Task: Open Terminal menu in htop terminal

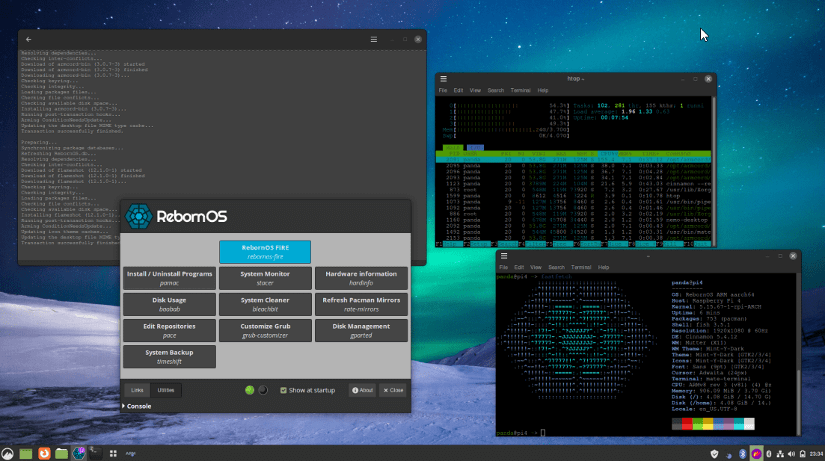Action: (520, 91)
